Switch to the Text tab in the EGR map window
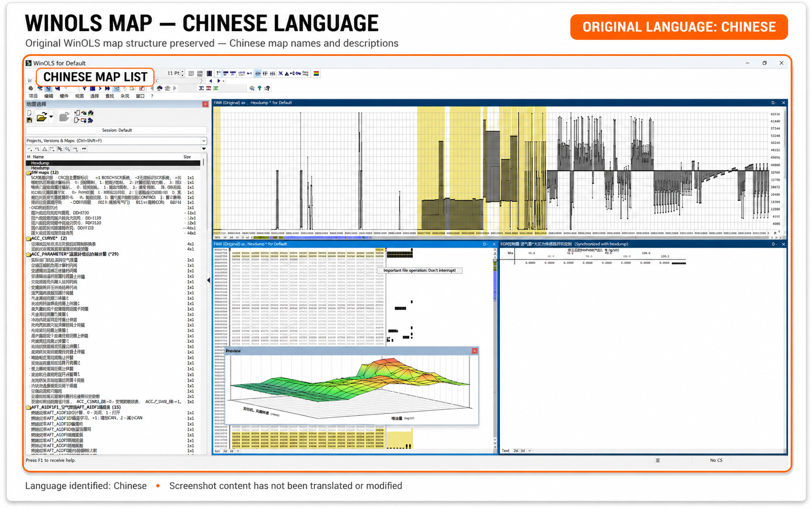 click(505, 451)
